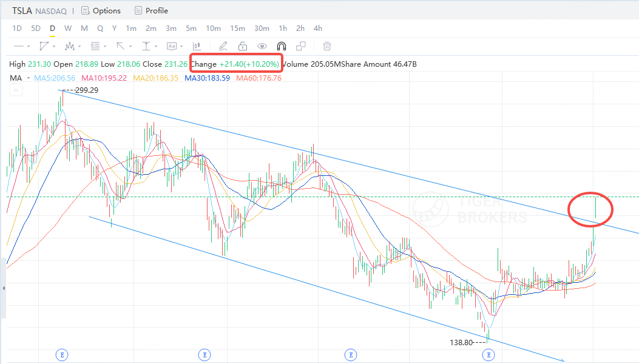639x364 pixels.
Task: Collapse the indicator legend chevron
Action: click(x=16, y=90)
